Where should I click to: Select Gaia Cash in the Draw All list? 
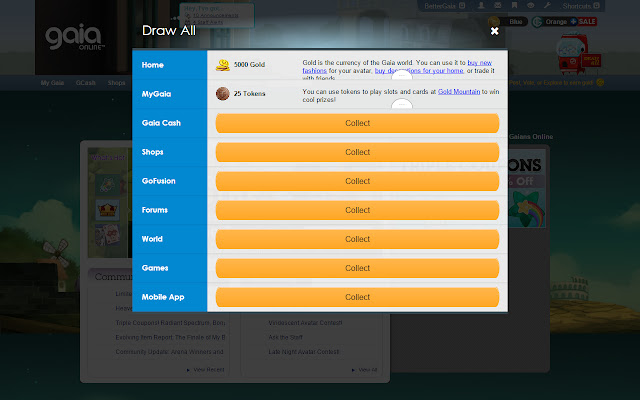pos(170,123)
